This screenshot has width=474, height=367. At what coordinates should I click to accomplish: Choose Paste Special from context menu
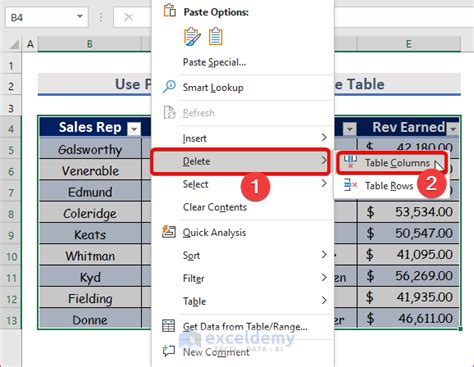(214, 62)
